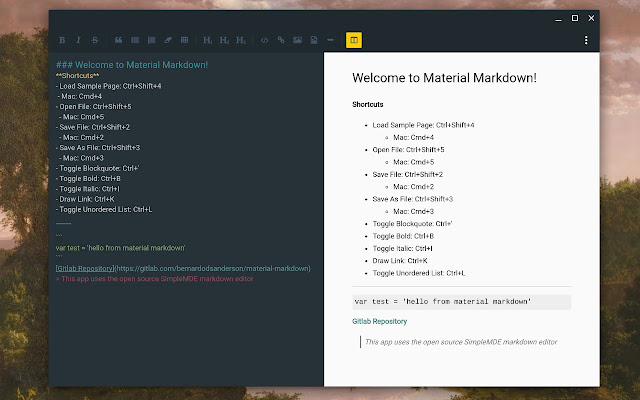
Task: Click 'Mac: Cmd+4' in the editor
Action: (80, 96)
